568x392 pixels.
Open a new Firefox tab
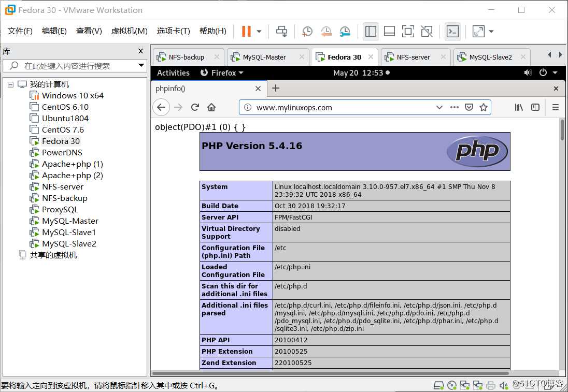tap(276, 89)
